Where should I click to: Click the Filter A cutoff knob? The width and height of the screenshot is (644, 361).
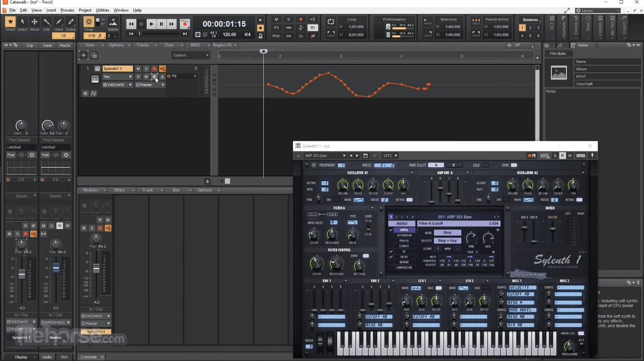pos(314,234)
